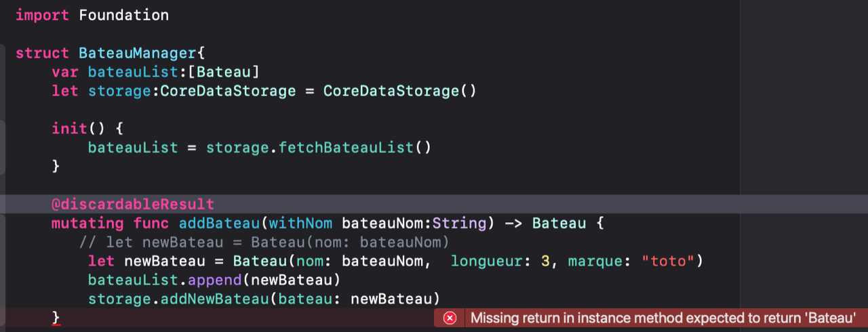Viewport: 868px width, 332px height.
Task: Click the Bateau return type
Action: (559, 223)
